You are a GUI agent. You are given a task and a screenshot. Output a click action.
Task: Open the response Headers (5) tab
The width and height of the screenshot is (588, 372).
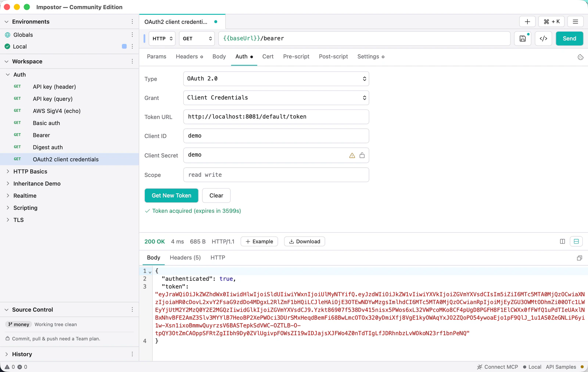pyautogui.click(x=185, y=258)
